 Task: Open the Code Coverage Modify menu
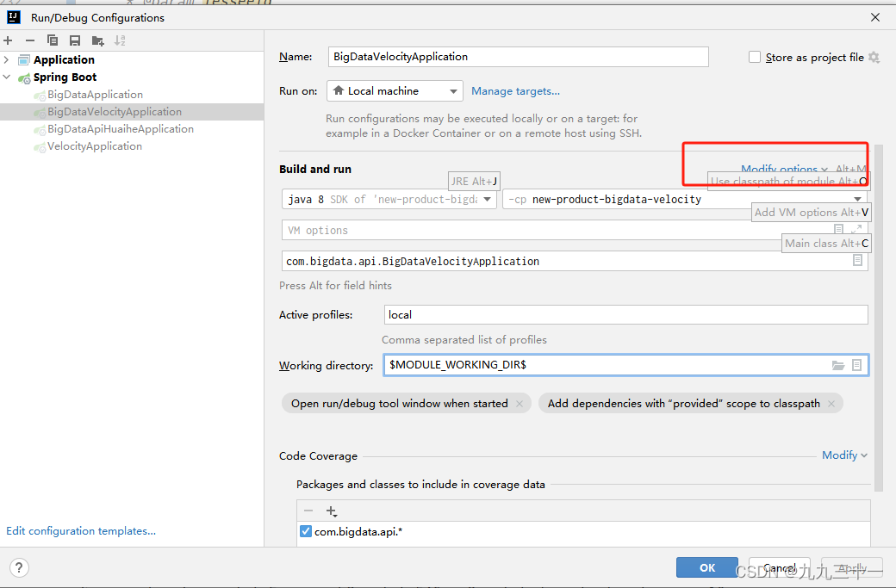844,455
